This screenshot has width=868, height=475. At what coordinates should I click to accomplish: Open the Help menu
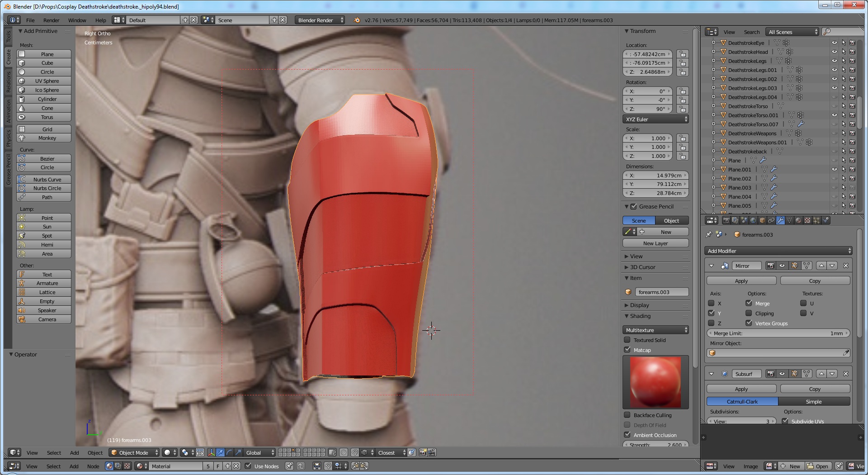(100, 20)
